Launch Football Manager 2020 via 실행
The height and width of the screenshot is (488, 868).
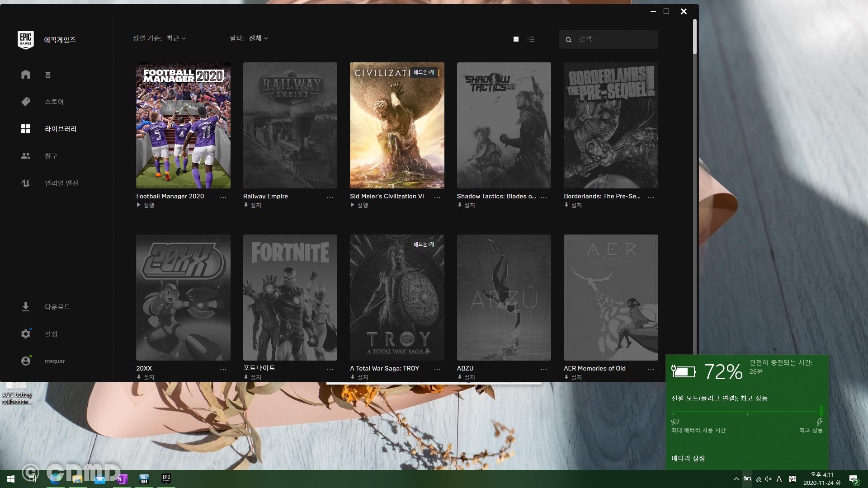point(146,205)
